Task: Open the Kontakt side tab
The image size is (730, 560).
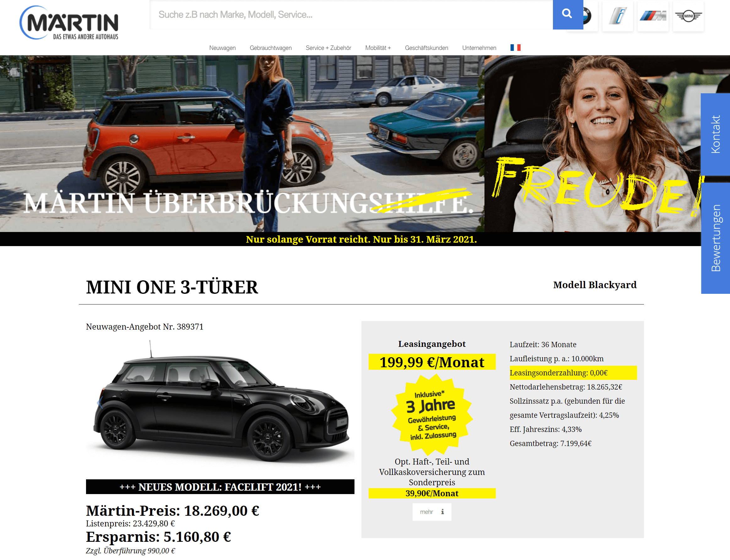Action: point(715,134)
